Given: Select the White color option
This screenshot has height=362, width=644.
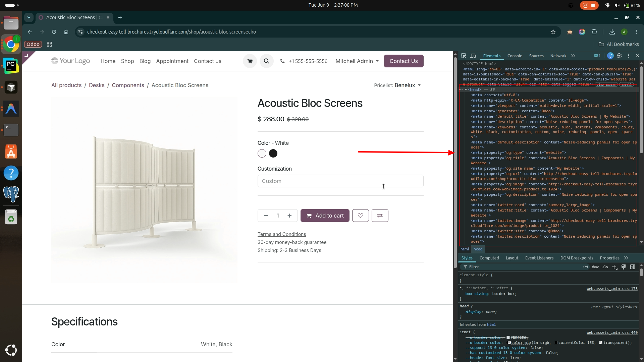Looking at the screenshot, I should (x=262, y=154).
